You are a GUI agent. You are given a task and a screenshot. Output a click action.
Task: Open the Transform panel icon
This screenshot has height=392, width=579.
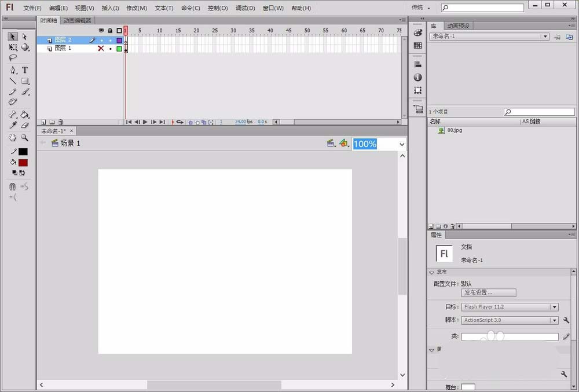(x=417, y=90)
